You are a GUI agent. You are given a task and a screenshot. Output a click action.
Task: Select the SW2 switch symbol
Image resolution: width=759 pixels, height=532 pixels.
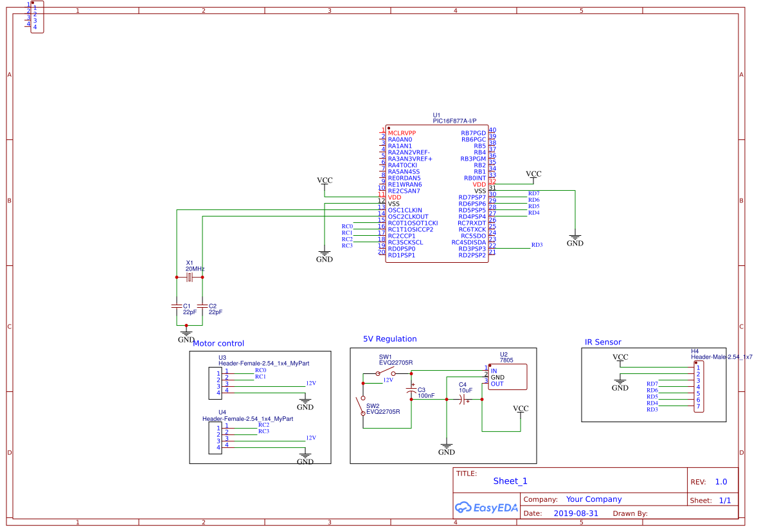click(x=361, y=405)
